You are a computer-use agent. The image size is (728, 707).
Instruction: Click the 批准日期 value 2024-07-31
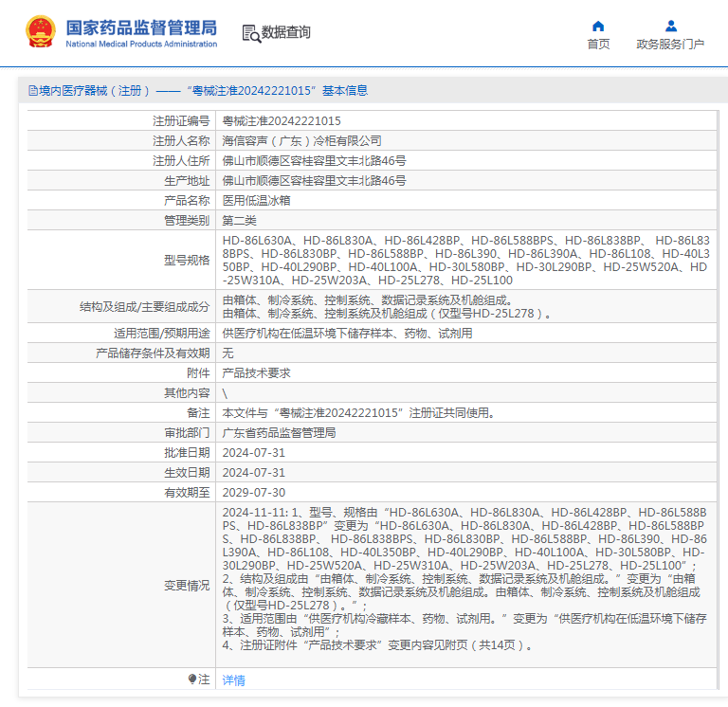(253, 453)
